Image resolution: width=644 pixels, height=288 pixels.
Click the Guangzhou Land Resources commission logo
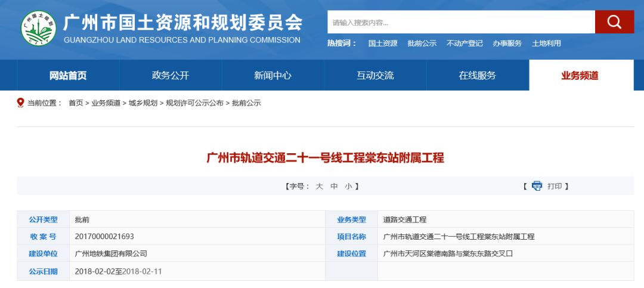[x=39, y=29]
